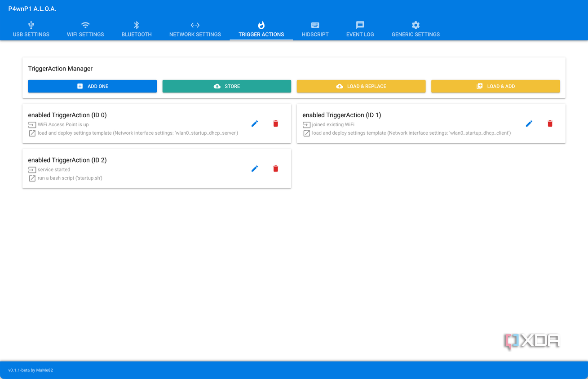Delete TriggerAction ID 2 using trash icon

[x=276, y=168]
